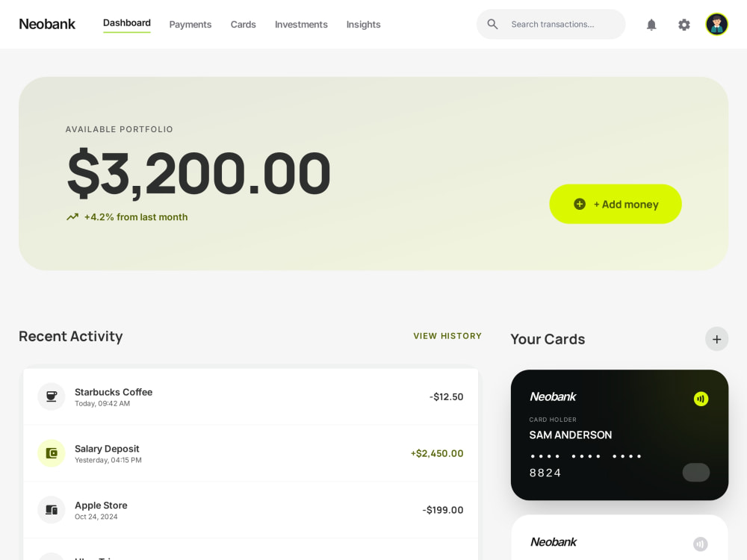Click the CARD HOLDER label
Image resolution: width=747 pixels, height=560 pixels.
(x=553, y=420)
